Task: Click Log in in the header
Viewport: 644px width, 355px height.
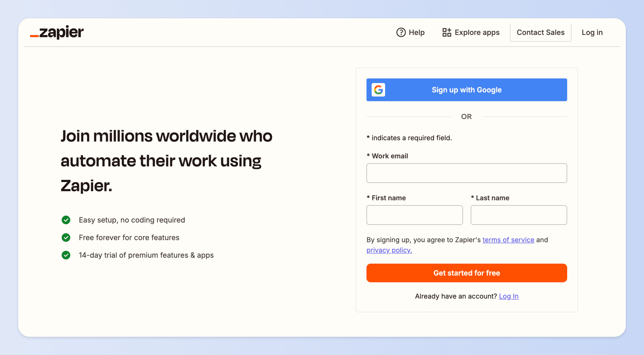Action: pos(592,32)
